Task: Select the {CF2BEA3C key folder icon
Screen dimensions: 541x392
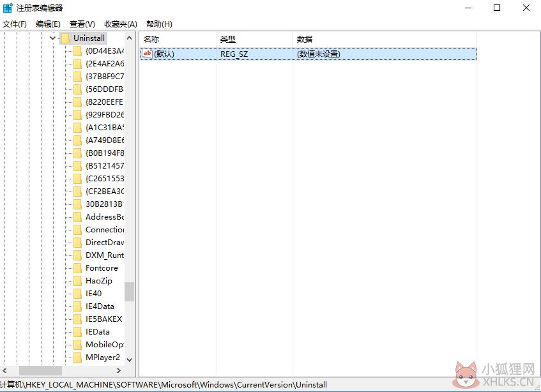Action: pyautogui.click(x=78, y=192)
